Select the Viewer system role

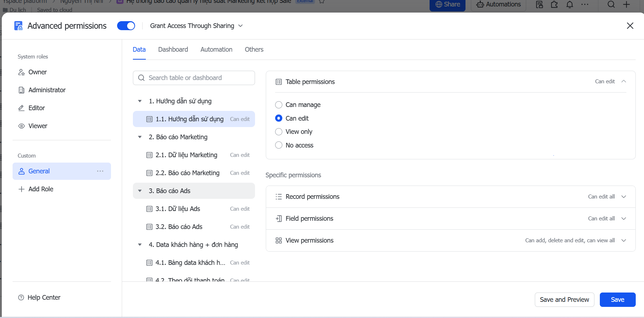tap(62, 126)
